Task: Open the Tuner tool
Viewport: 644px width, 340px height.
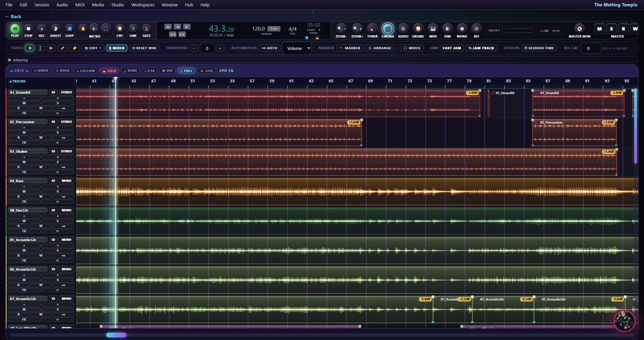Action: click(x=372, y=29)
